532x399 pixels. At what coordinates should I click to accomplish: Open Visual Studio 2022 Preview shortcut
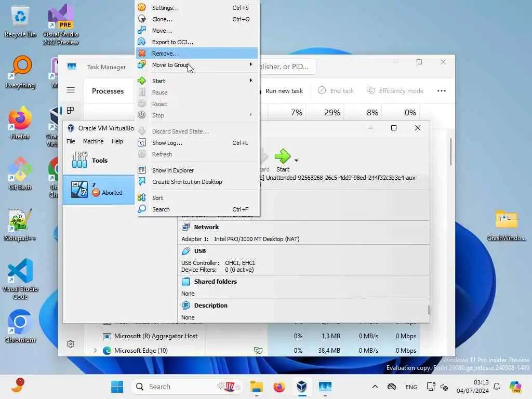(x=61, y=24)
